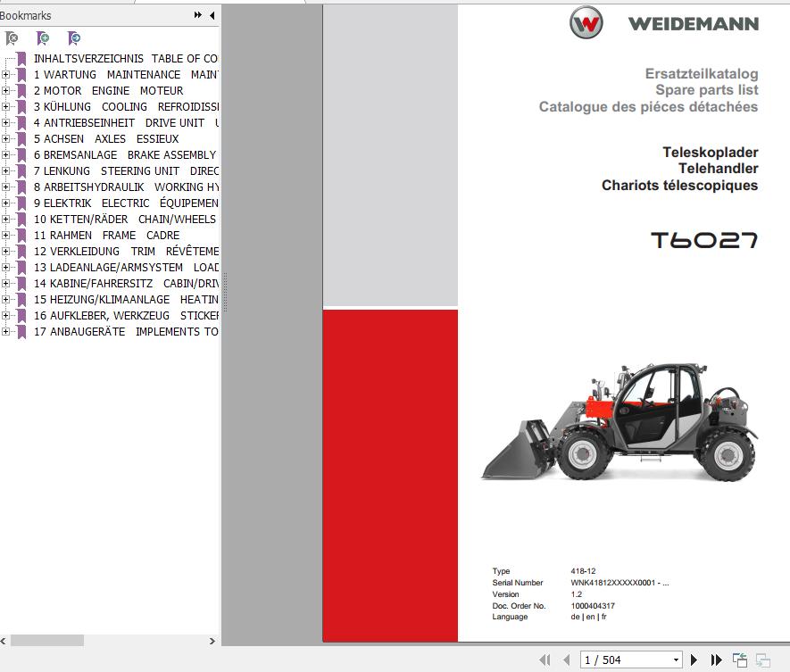Expand the 17 ANBAUGERÄTE bookmark

pyautogui.click(x=5, y=331)
